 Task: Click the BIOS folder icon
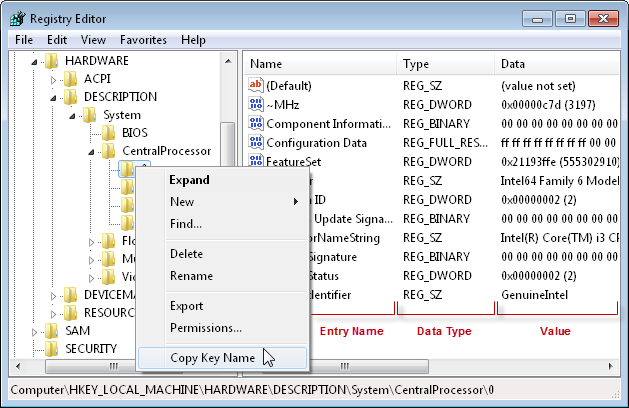(x=108, y=133)
